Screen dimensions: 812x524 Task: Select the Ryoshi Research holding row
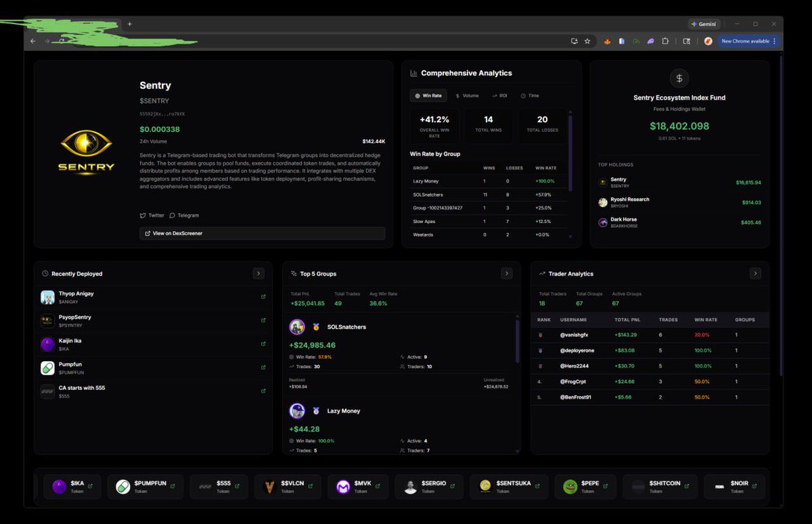[679, 202]
